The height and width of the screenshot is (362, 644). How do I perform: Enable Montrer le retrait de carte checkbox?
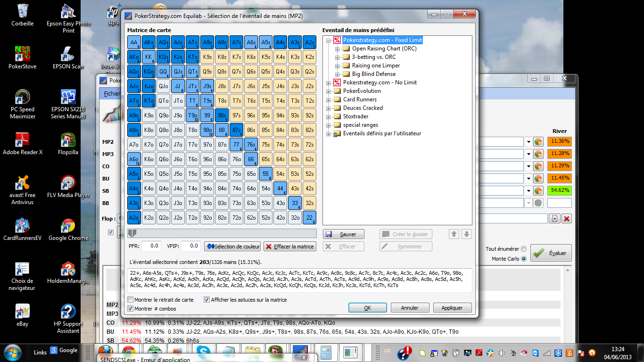[x=131, y=300]
